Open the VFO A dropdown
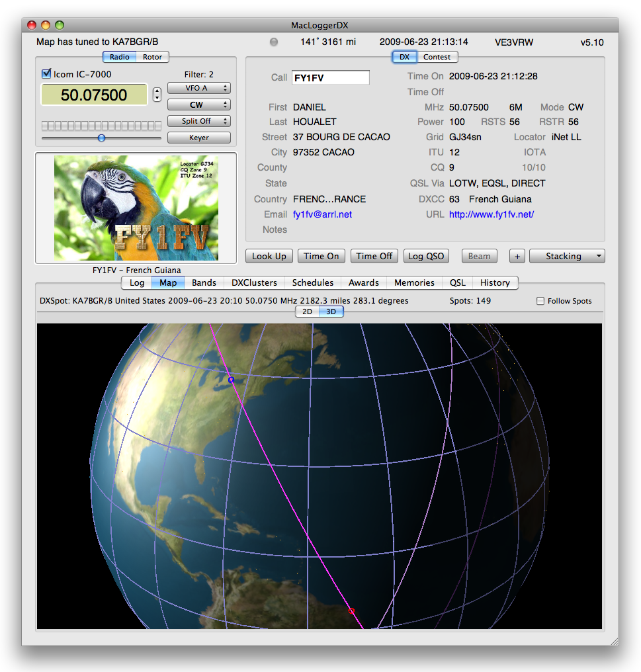Image resolution: width=641 pixels, height=672 pixels. [198, 88]
